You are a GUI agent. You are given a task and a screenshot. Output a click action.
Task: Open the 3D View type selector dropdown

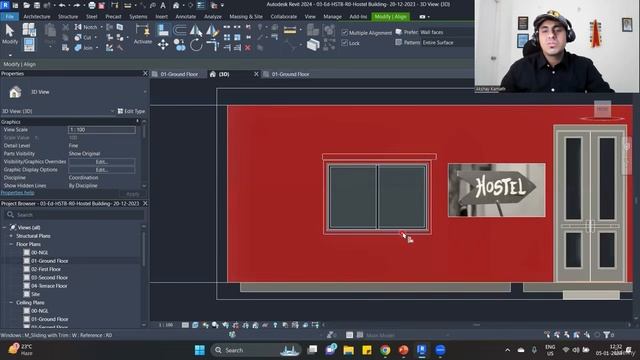tap(145, 92)
